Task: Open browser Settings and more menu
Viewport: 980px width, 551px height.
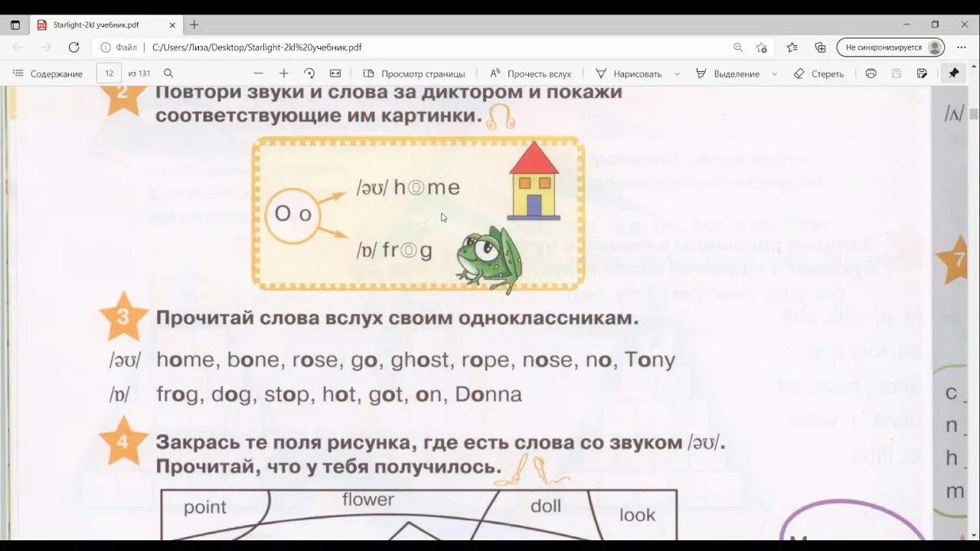Action: (962, 47)
